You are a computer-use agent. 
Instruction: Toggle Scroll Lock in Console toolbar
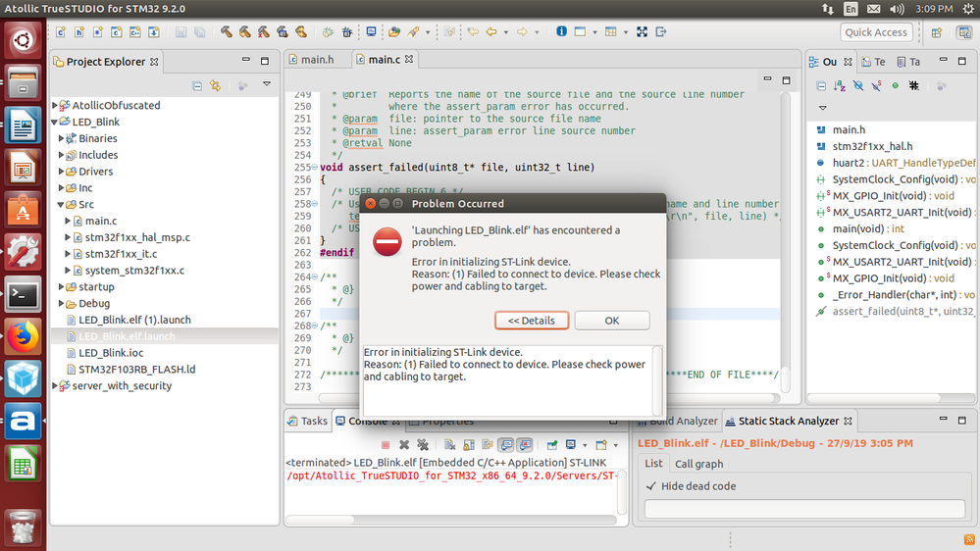pyautogui.click(x=469, y=445)
